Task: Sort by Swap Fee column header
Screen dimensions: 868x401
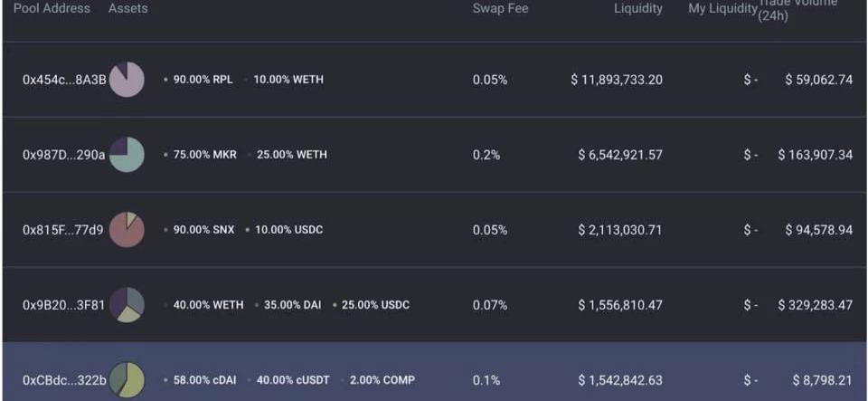Action: [x=500, y=9]
